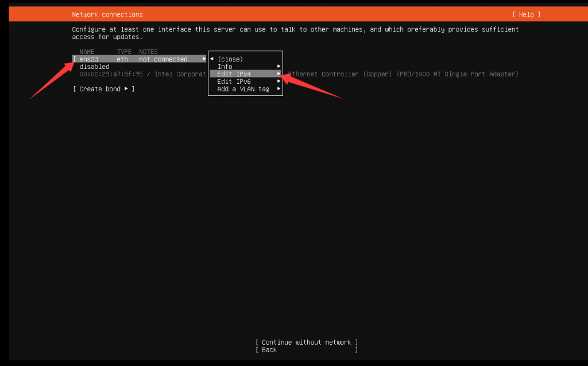The width and height of the screenshot is (588, 366).
Task: Choose (close) in the popup menu
Action: [x=230, y=59]
